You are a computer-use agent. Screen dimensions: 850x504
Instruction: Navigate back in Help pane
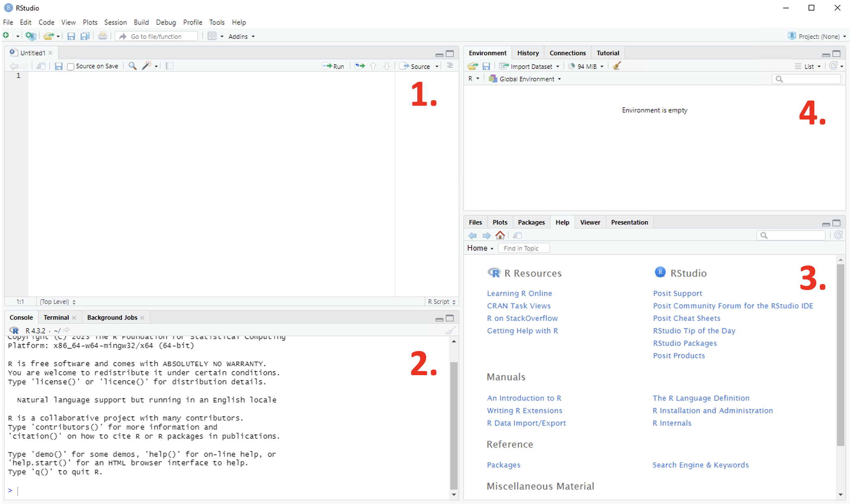472,235
